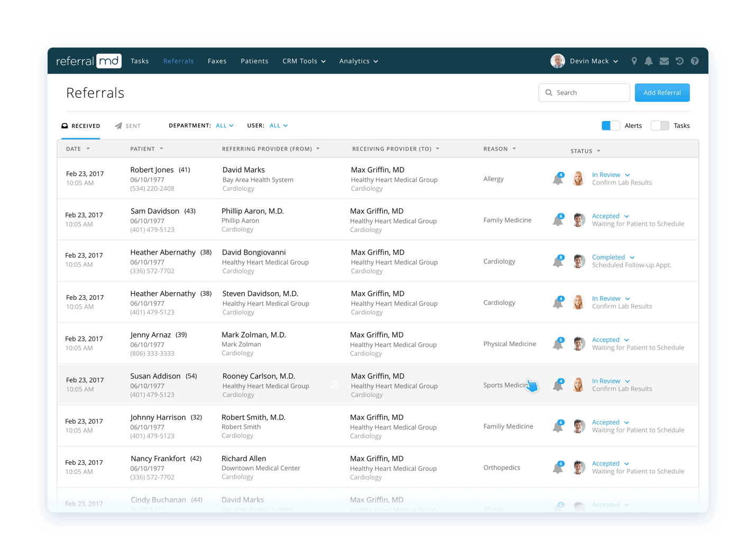Switch to the Received tab
756x560 pixels.
coord(81,126)
